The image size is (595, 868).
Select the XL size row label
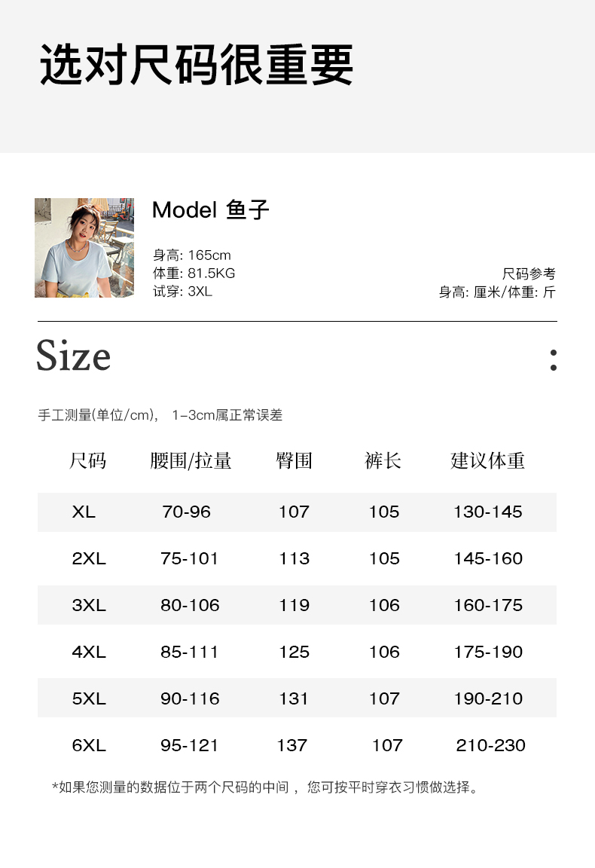click(84, 512)
